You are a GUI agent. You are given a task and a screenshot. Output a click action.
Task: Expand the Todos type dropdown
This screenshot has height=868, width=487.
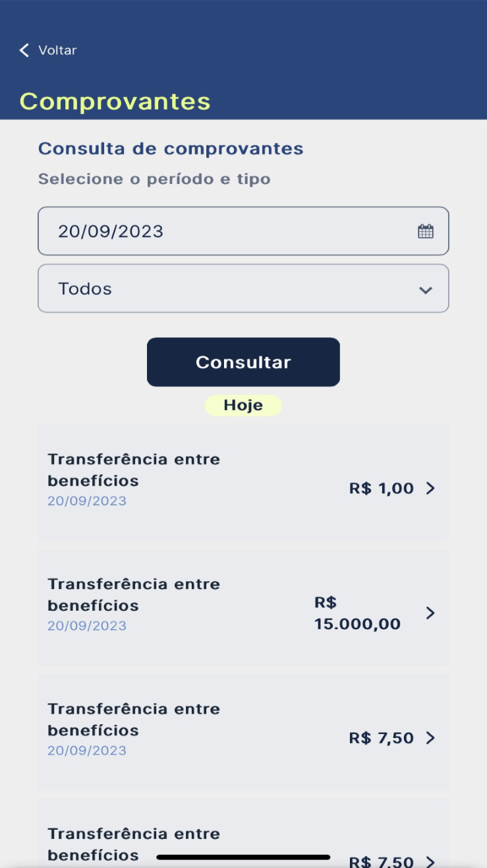(243, 289)
